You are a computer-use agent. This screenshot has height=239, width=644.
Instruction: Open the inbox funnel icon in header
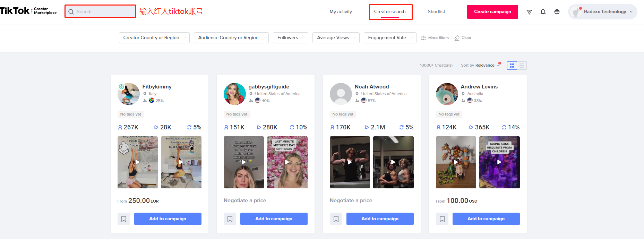529,12
